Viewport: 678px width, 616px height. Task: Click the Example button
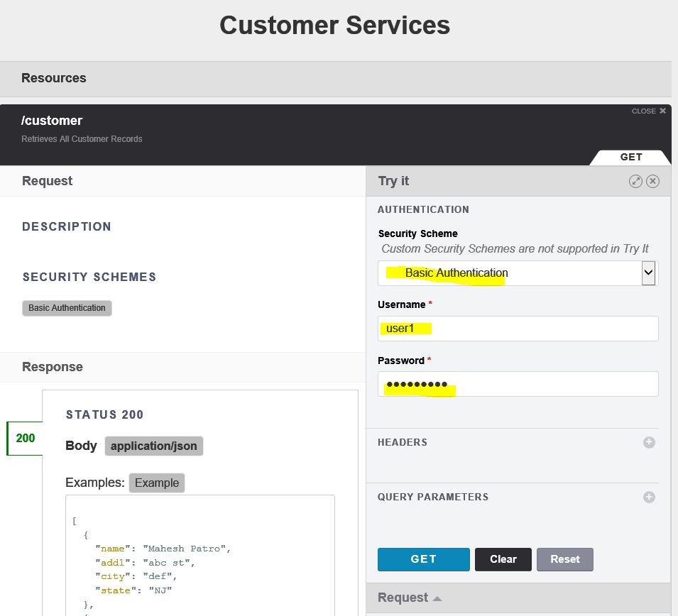coord(157,483)
